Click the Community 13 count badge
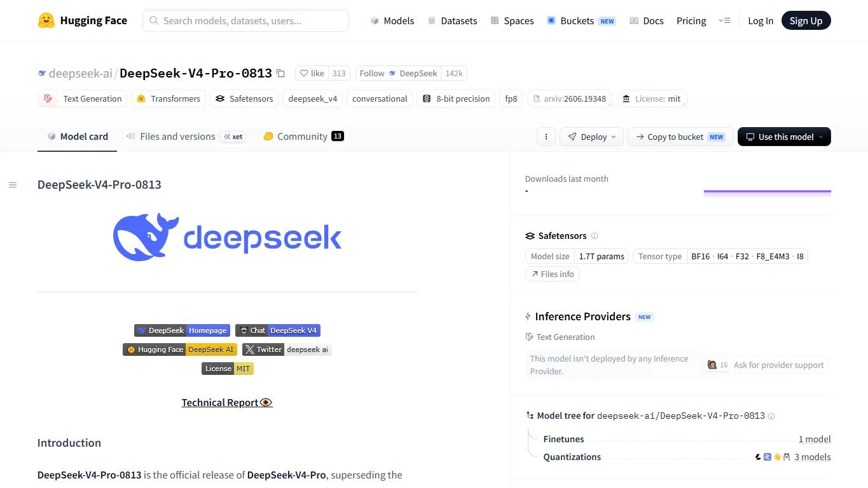 pos(338,136)
